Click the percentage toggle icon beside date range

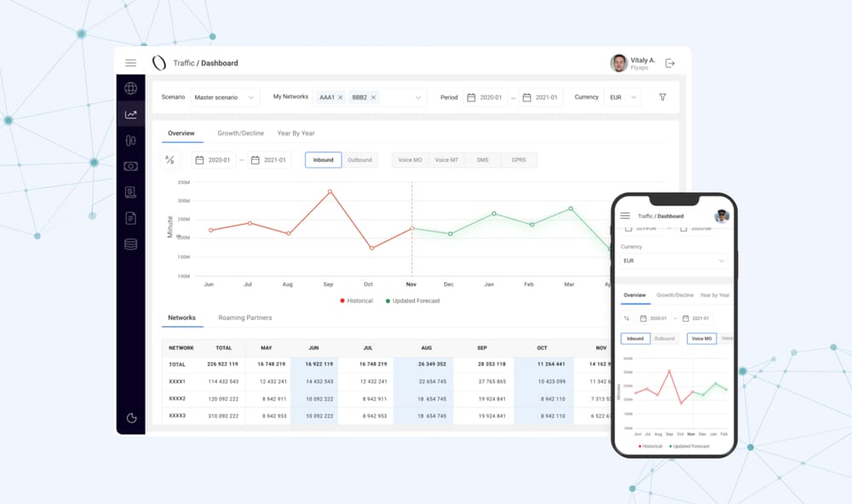click(x=170, y=159)
